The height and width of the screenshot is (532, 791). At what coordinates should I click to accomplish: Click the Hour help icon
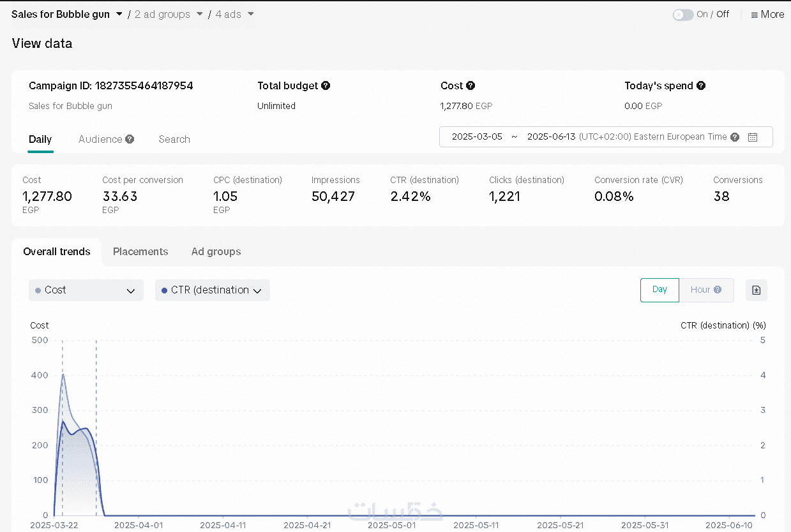click(x=718, y=290)
